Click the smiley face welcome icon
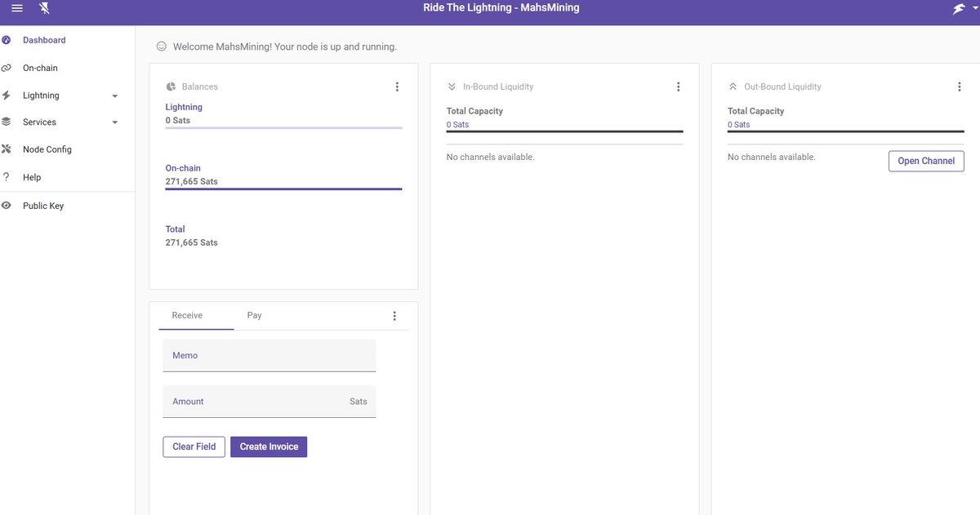The height and width of the screenshot is (515, 980). (x=162, y=47)
